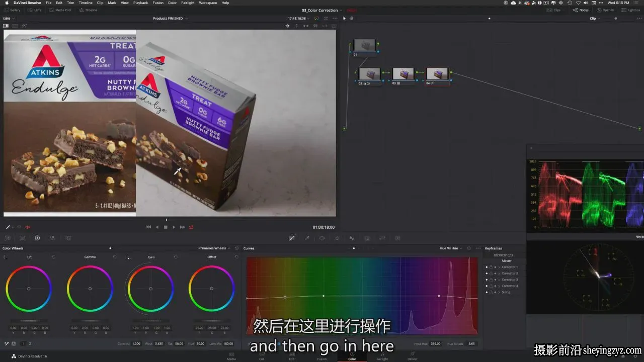Reset the Lift color wheel
This screenshot has height=362, width=644.
pos(53,257)
